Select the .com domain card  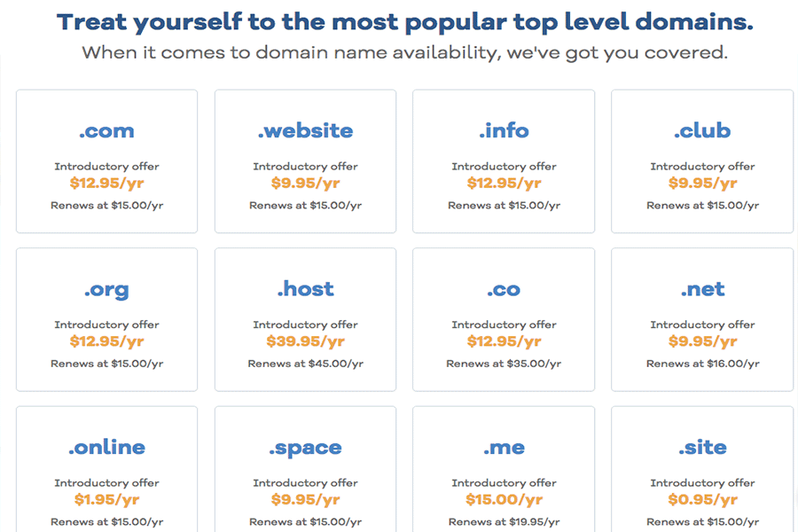click(107, 161)
